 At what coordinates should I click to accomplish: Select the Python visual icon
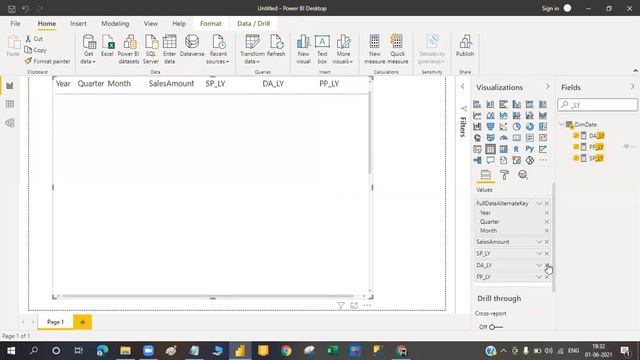click(x=529, y=149)
